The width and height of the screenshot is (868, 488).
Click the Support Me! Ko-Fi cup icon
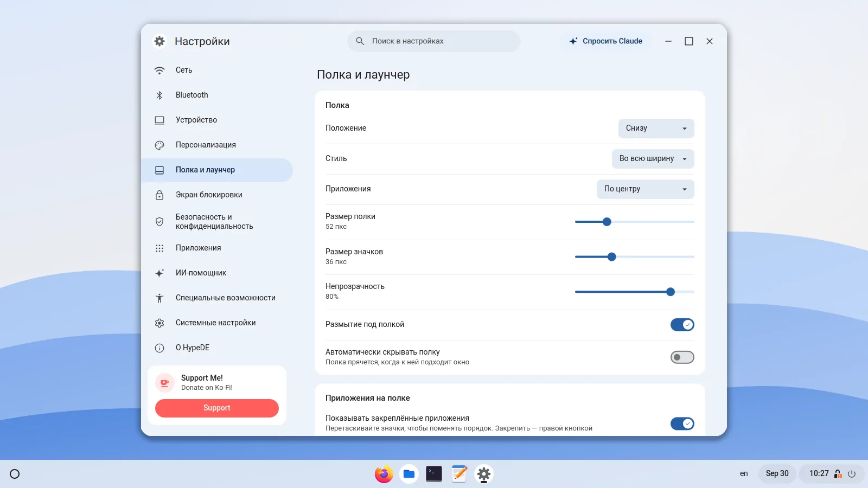click(164, 383)
